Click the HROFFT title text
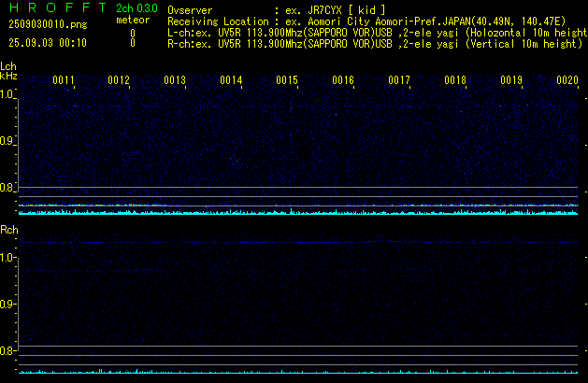This screenshot has width=588, height=383. (x=58, y=7)
